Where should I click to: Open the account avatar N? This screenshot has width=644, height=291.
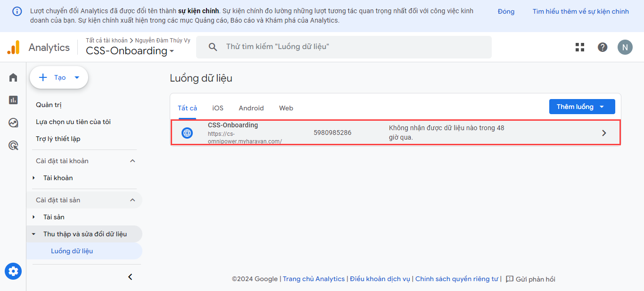(x=625, y=47)
